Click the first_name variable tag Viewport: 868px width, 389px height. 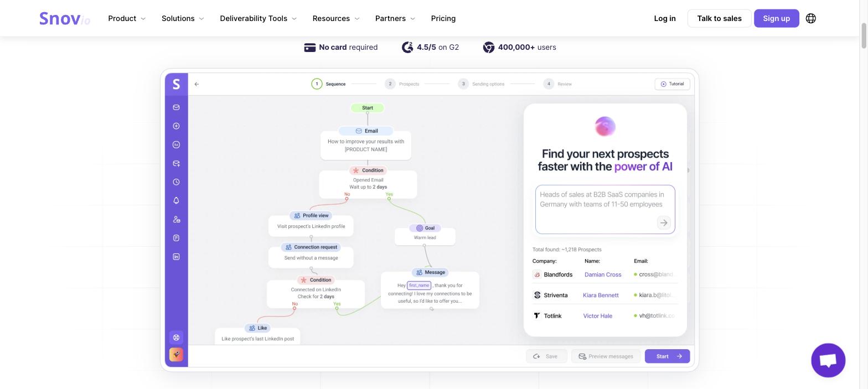[419, 286]
